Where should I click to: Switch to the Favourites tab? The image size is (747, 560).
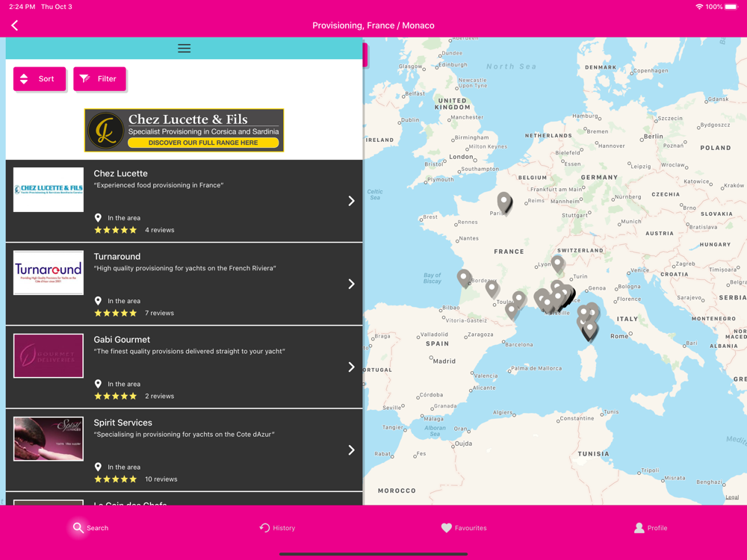(464, 528)
